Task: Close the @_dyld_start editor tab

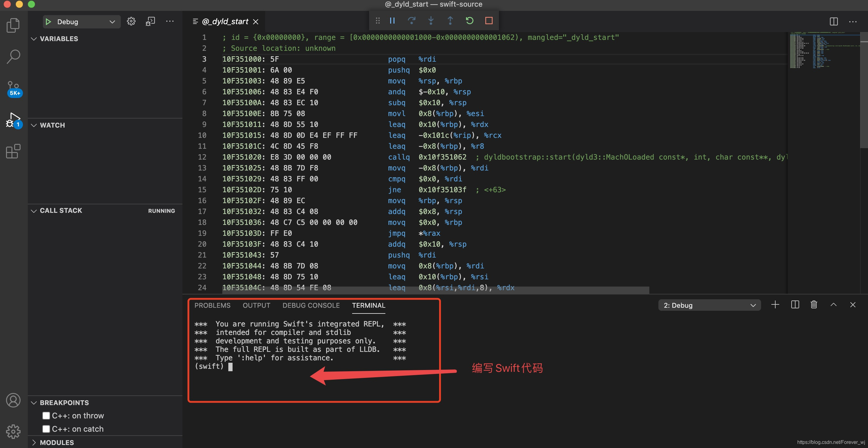Action: 256,21
